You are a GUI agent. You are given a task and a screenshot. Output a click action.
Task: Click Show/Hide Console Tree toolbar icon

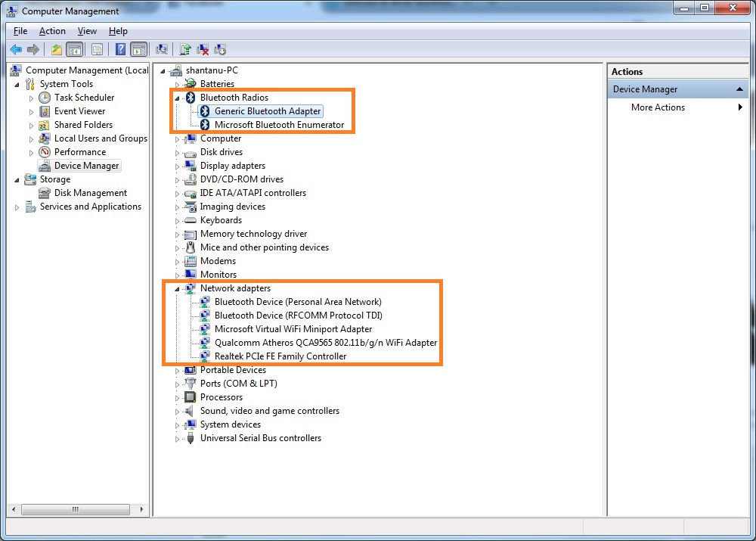pyautogui.click(x=74, y=49)
